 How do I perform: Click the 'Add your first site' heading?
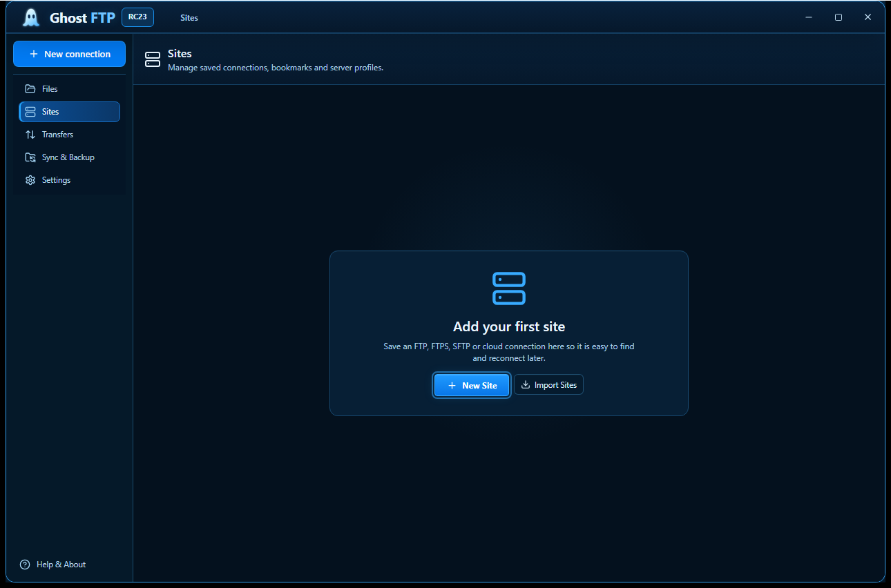coord(509,326)
